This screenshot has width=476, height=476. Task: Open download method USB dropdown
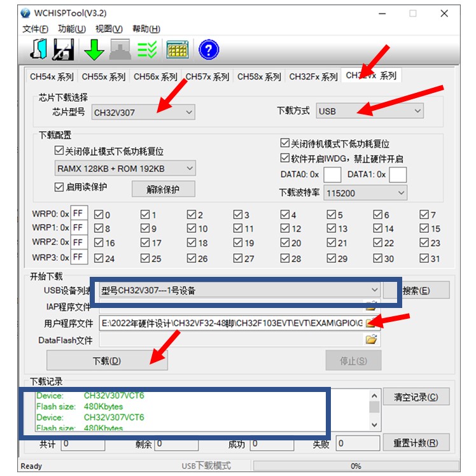coord(370,111)
